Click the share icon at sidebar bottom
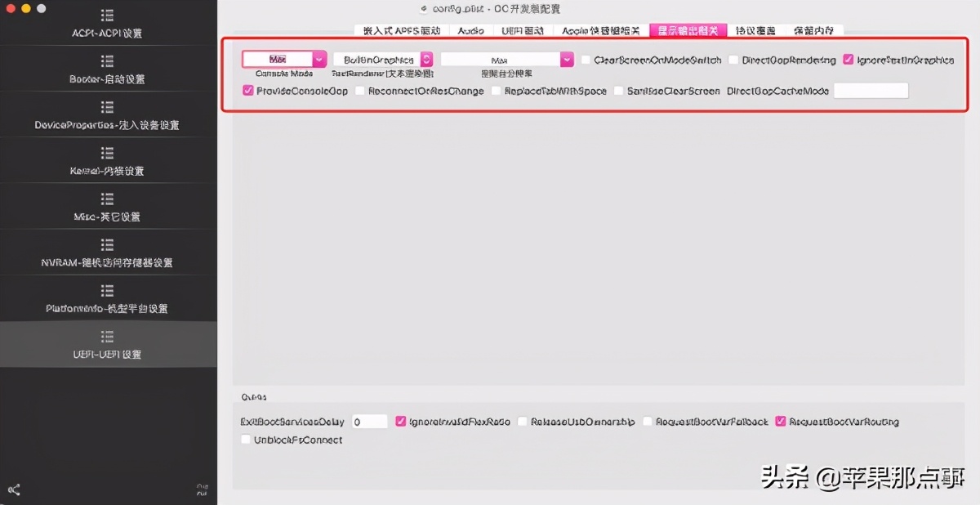 tap(14, 489)
